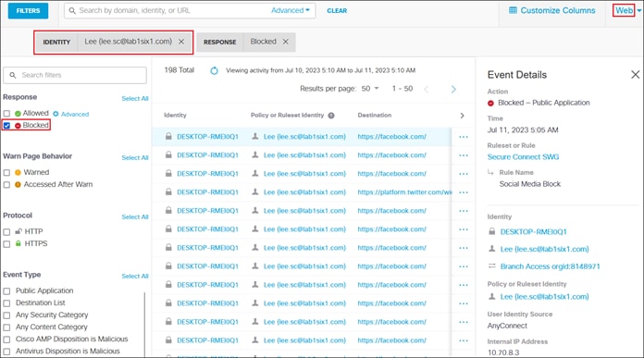This screenshot has height=358, width=644.
Task: Select All in Warn Page Behavior
Action: tap(135, 157)
